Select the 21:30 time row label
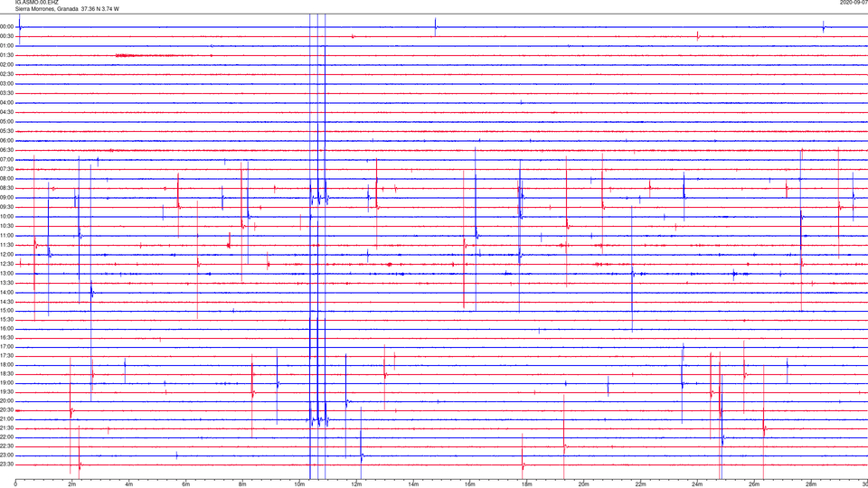The height and width of the screenshot is (488, 868). pyautogui.click(x=7, y=428)
